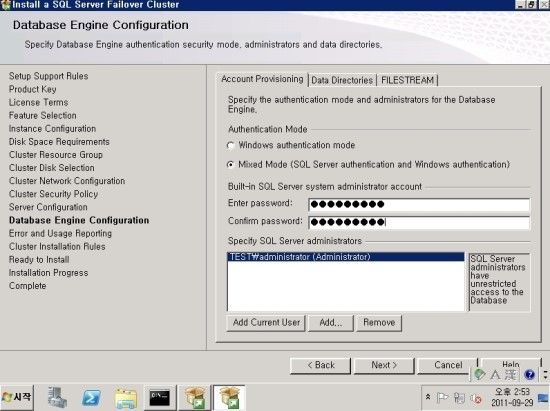Click the Enter password field

(x=419, y=204)
